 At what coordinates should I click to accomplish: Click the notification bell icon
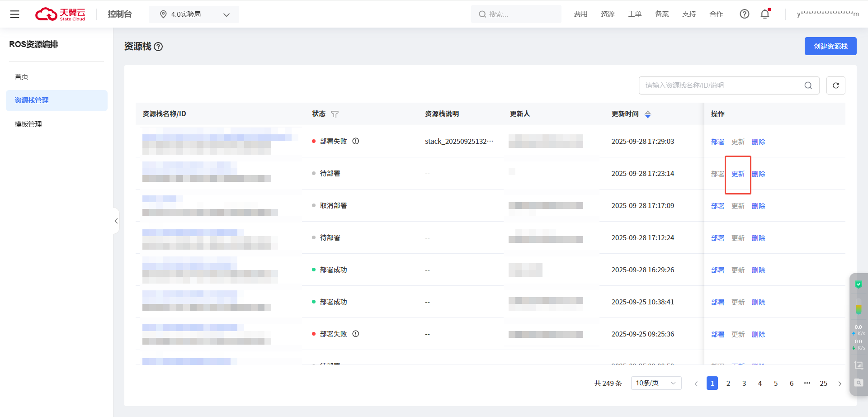[765, 14]
